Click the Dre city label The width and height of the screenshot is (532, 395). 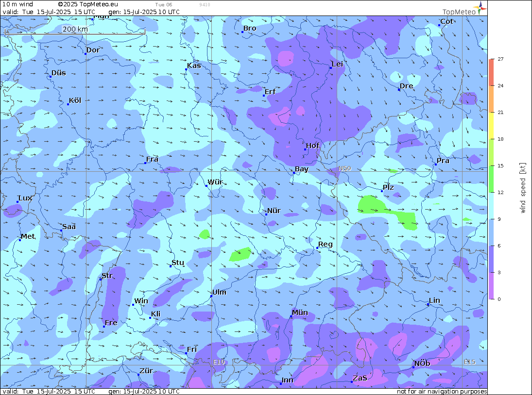click(407, 86)
